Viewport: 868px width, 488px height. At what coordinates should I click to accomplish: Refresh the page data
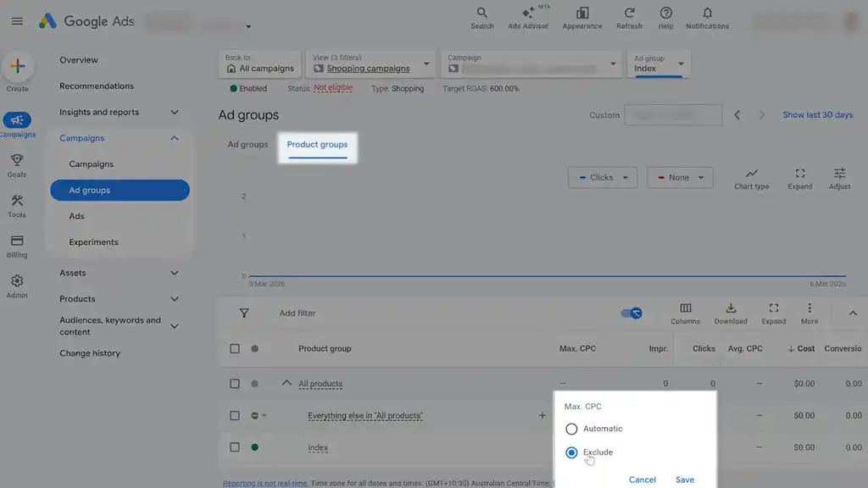click(x=629, y=18)
